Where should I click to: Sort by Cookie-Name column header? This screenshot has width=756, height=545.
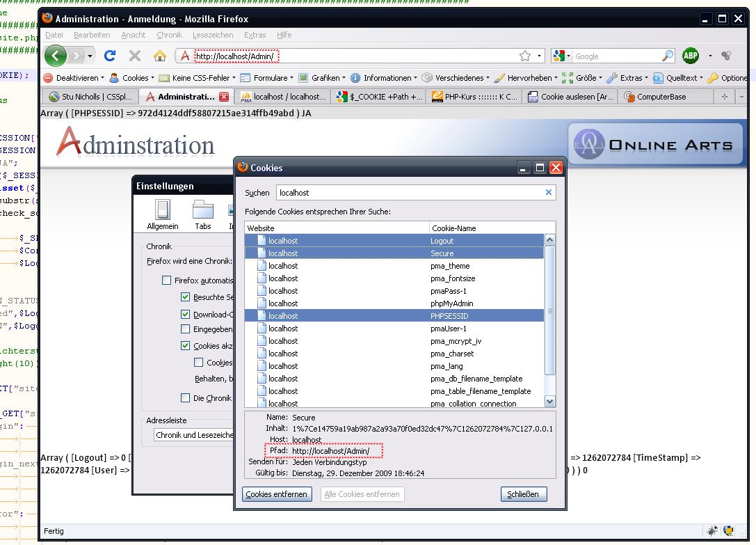[492, 228]
